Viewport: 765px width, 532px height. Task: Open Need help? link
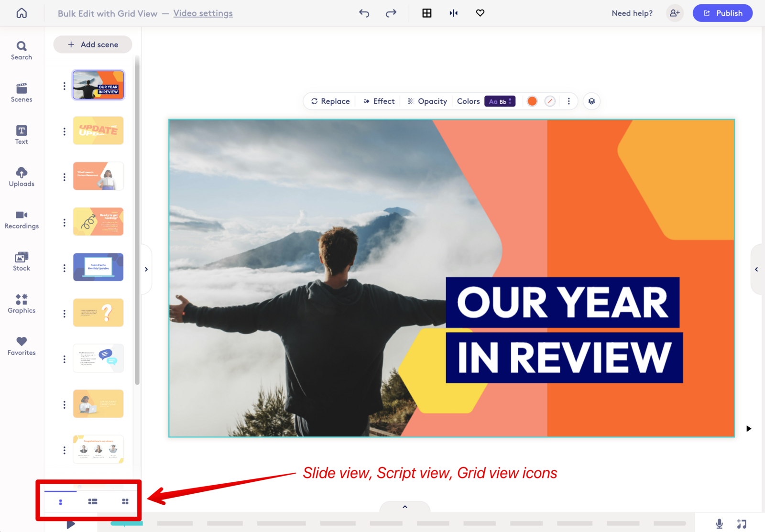tap(632, 13)
